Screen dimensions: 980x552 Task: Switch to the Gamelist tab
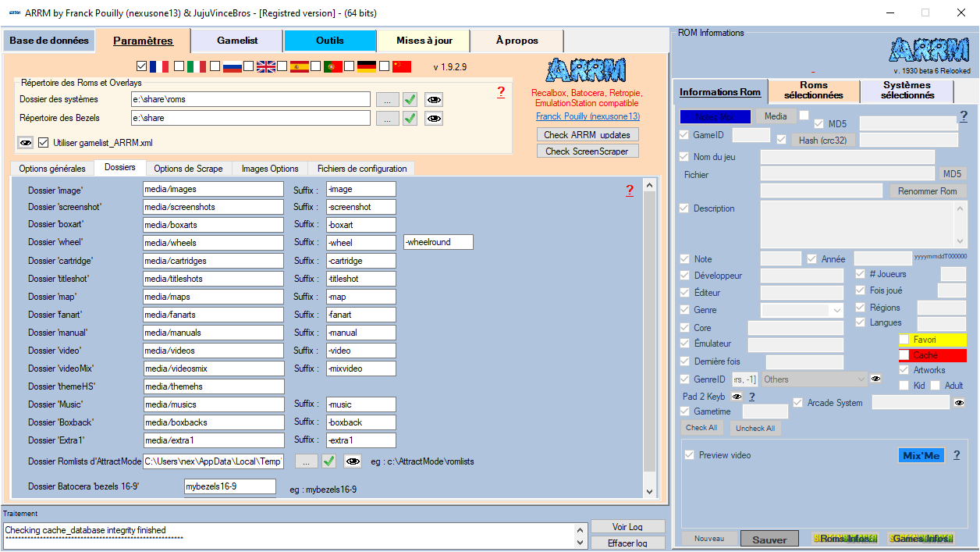[237, 41]
